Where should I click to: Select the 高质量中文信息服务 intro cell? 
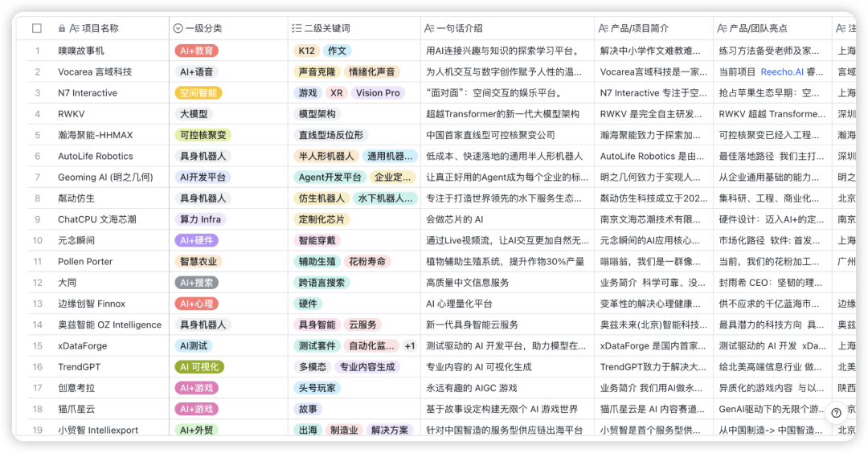click(508, 283)
